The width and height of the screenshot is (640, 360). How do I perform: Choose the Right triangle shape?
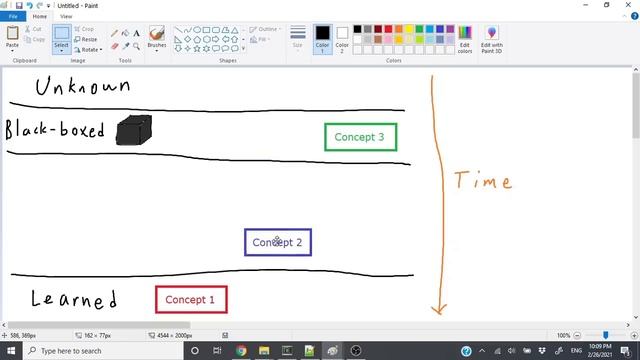(x=178, y=39)
